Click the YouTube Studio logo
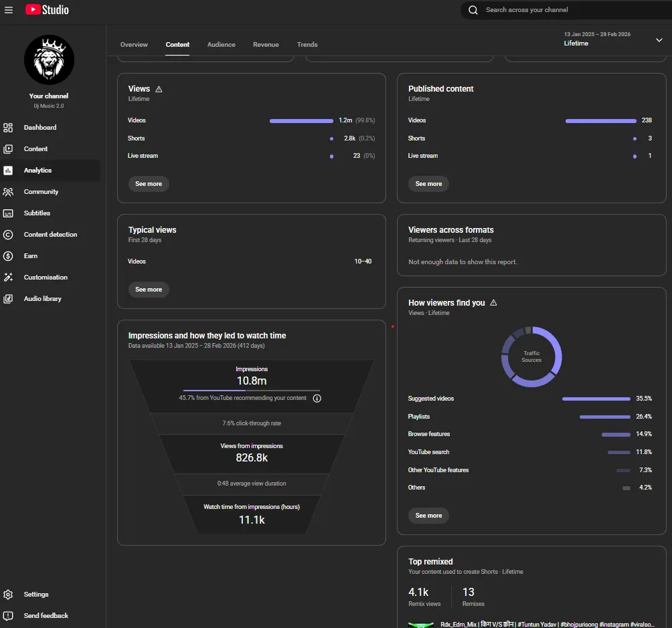This screenshot has height=628, width=672. point(47,10)
